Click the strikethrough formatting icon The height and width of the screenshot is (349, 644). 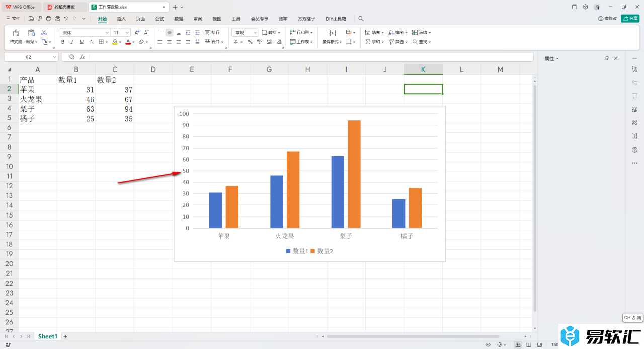tap(92, 42)
